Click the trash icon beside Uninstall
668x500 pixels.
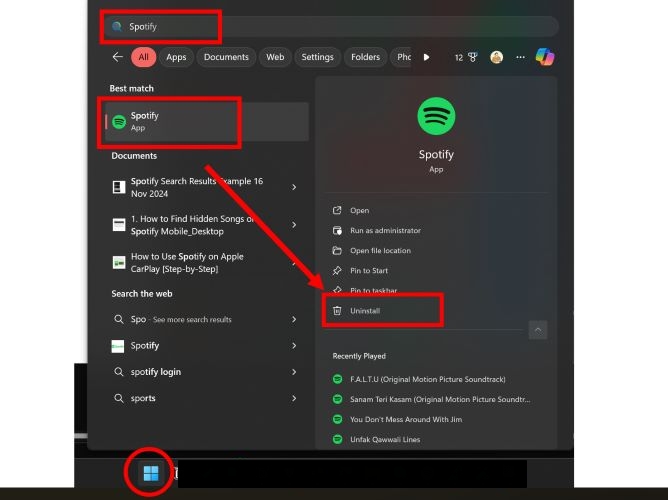click(x=337, y=310)
